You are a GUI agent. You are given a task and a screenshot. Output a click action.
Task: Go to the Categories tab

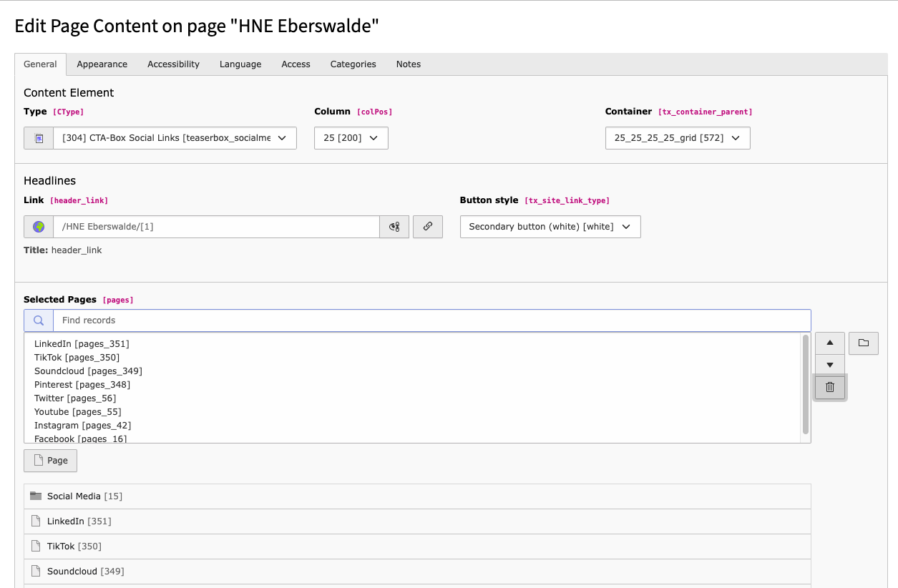[353, 64]
